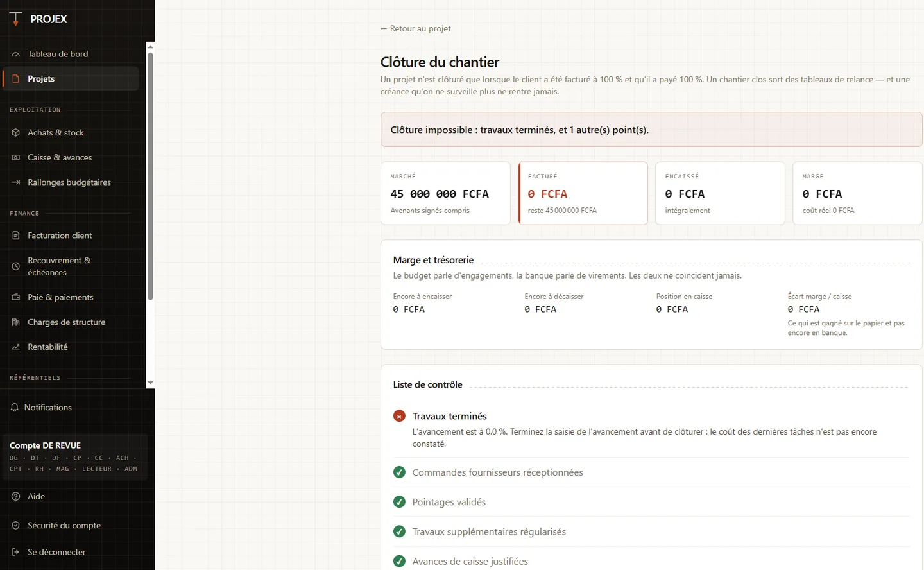Click the Charges de structure building icon
This screenshot has height=570, width=924.
(x=16, y=322)
